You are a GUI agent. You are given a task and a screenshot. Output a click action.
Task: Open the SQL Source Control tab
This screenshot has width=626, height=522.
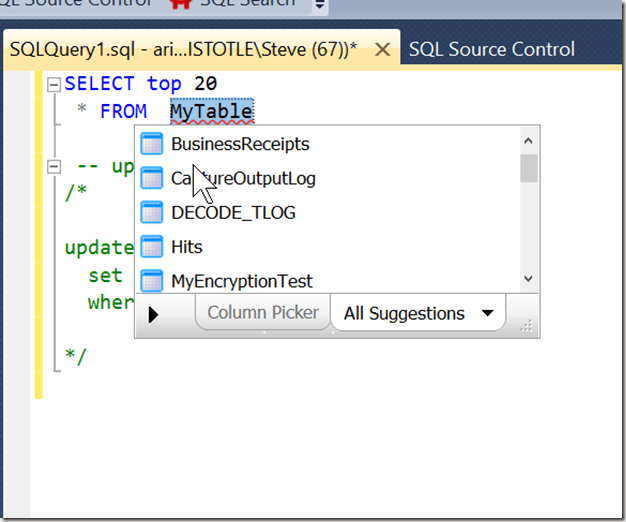click(492, 49)
